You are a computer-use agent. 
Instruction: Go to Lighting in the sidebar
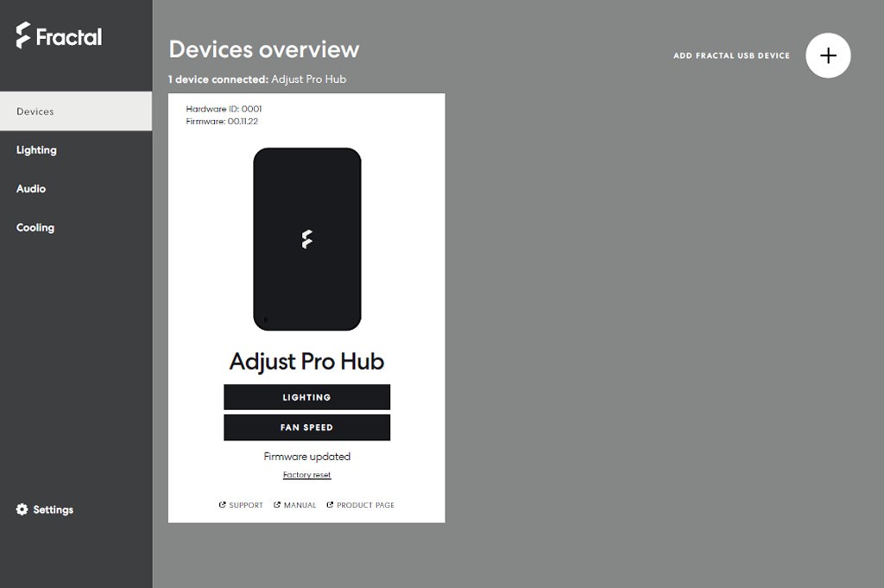36,150
